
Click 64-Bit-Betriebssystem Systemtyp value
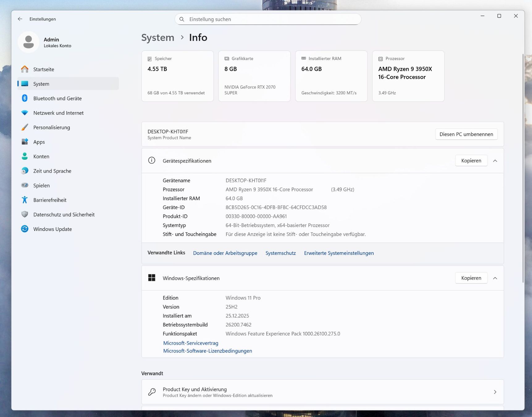pyautogui.click(x=278, y=225)
